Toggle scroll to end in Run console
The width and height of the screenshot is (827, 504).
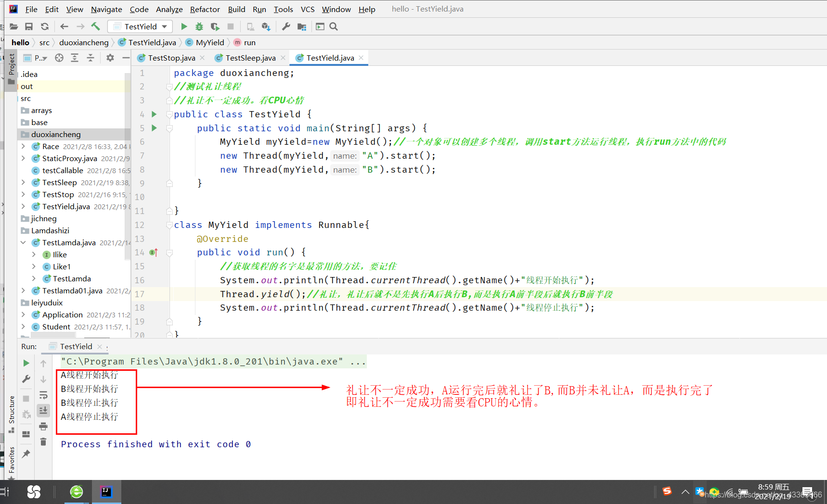click(x=43, y=410)
